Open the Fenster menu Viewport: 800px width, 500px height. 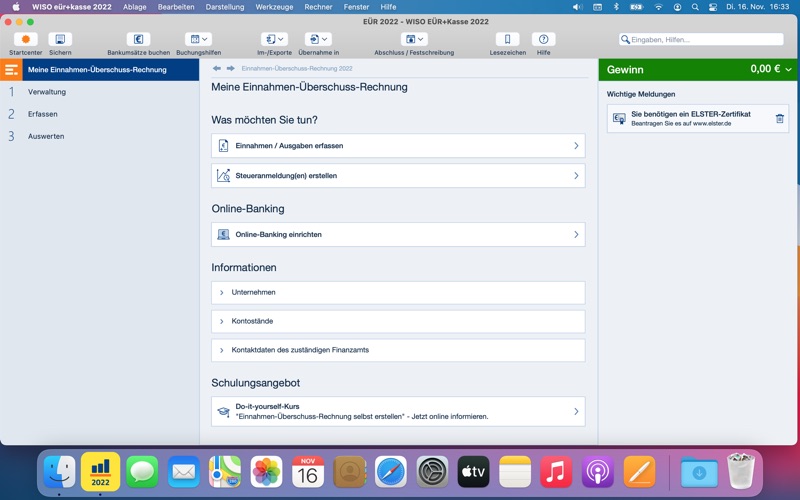point(356,7)
